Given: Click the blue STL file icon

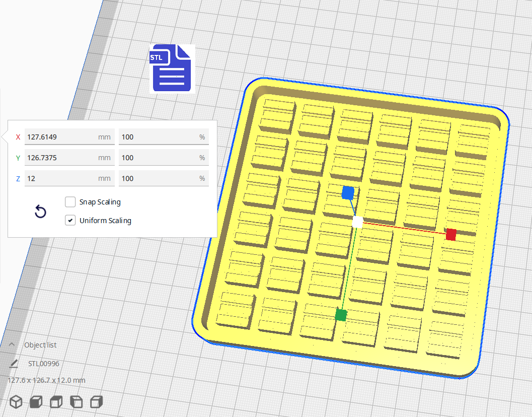Looking at the screenshot, I should (172, 68).
